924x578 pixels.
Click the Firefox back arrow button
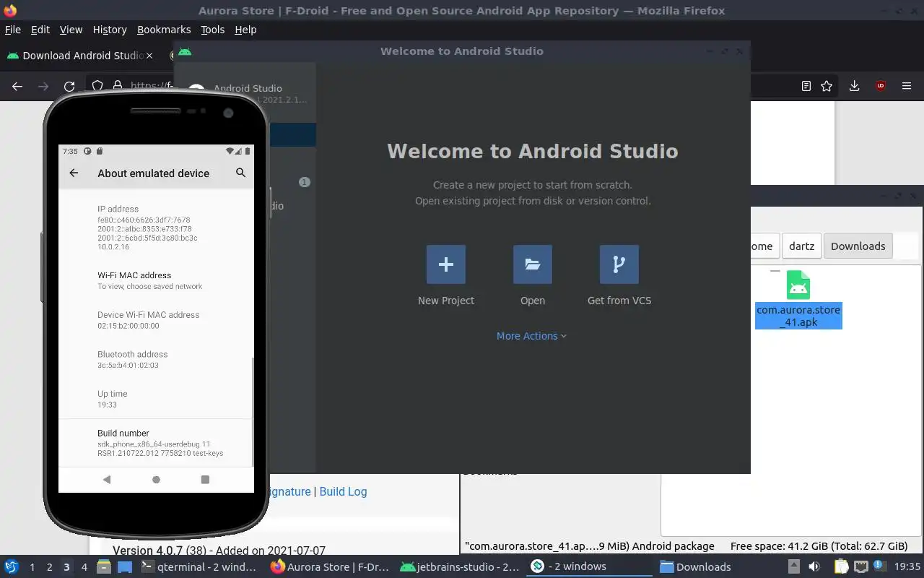[17, 86]
